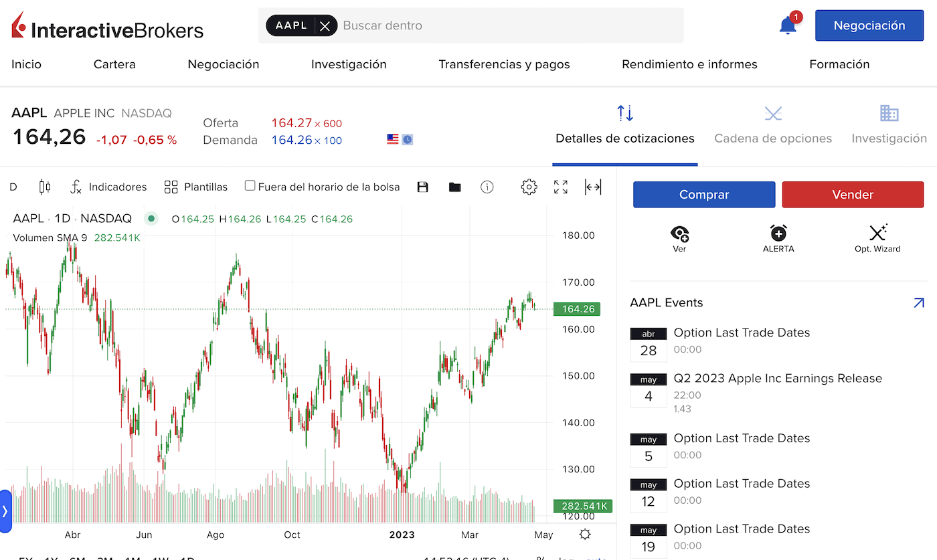Open the D interval dropdown
The width and height of the screenshot is (937, 560).
(x=13, y=187)
